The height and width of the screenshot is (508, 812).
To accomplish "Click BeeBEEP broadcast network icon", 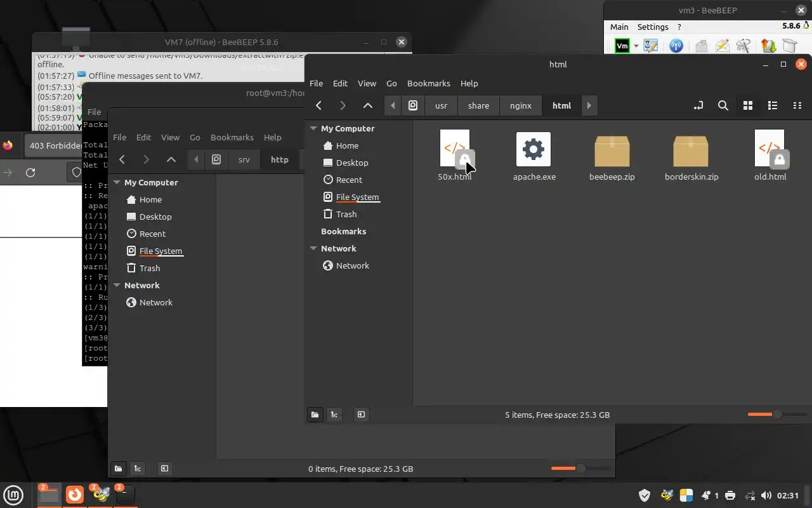I will pos(676,46).
